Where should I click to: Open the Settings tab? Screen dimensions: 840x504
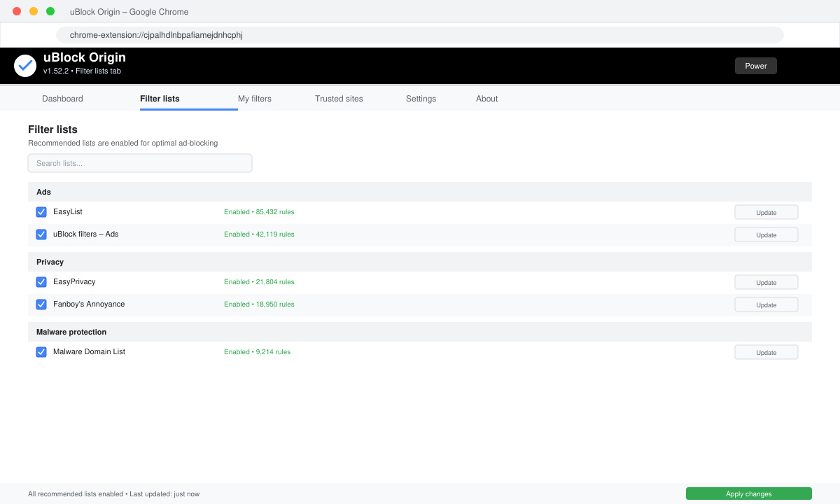(x=421, y=99)
